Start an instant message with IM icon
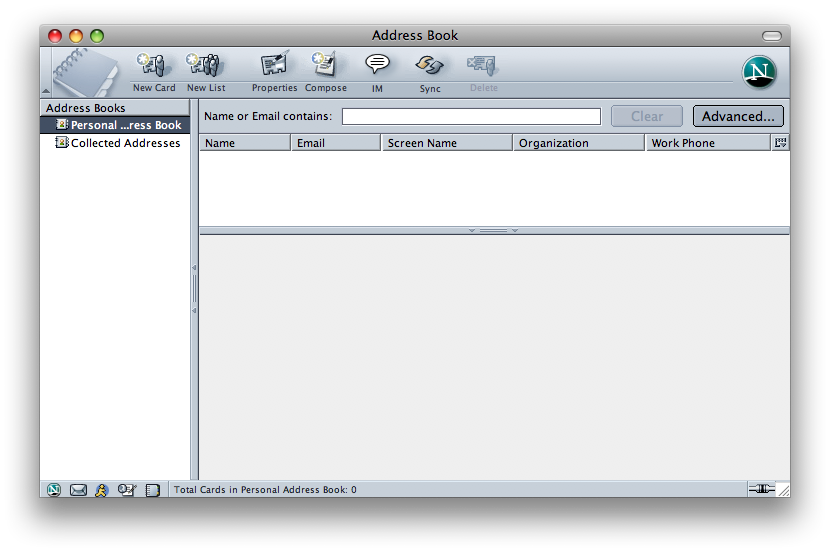830x552 pixels. click(x=377, y=71)
